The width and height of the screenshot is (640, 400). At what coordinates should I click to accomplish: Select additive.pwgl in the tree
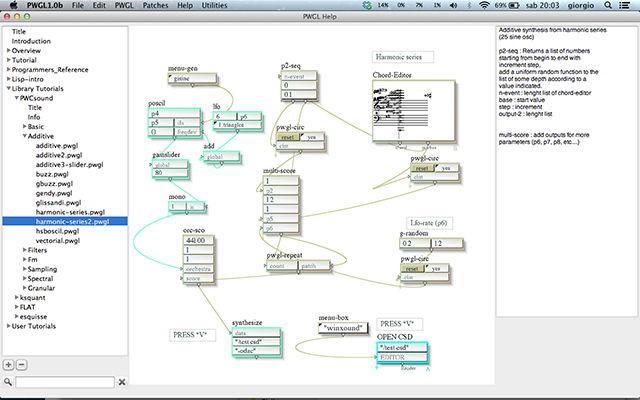coord(57,146)
